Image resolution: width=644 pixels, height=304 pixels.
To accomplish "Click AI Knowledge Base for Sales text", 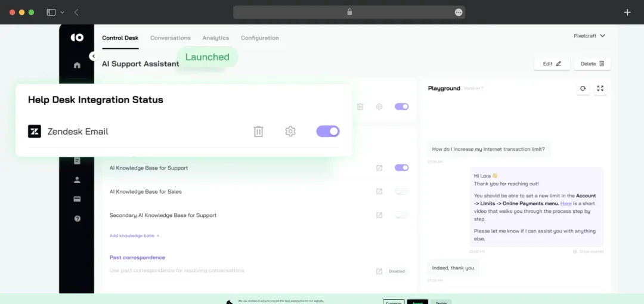I will 145,191.
